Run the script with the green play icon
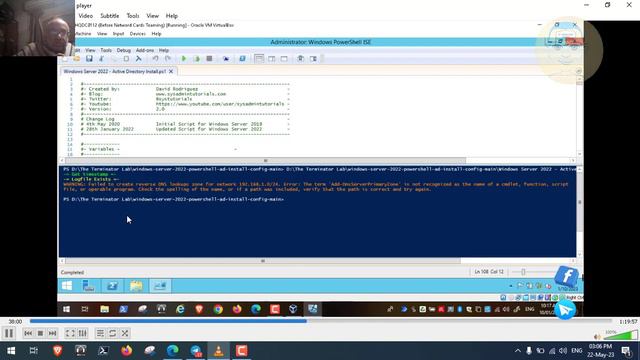640x360 pixels. 184,59
